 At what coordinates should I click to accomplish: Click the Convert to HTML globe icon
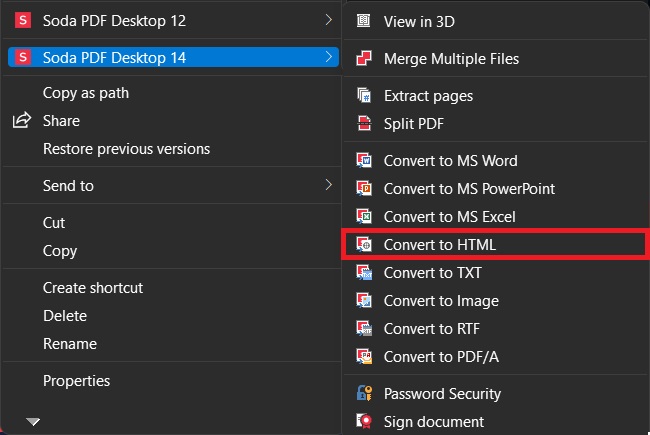pos(364,245)
